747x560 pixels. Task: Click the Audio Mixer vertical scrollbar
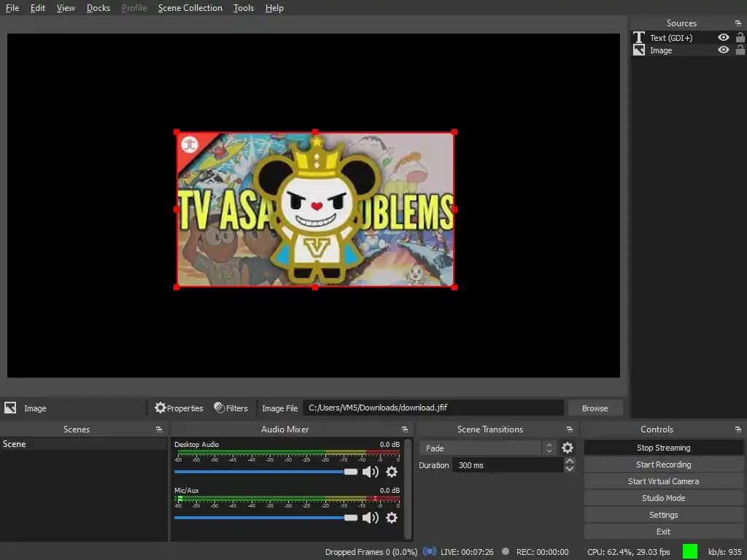[x=408, y=489]
